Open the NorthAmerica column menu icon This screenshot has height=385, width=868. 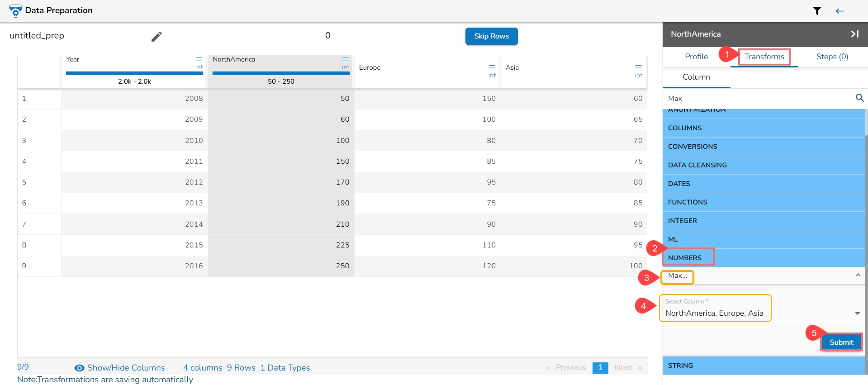[x=345, y=59]
